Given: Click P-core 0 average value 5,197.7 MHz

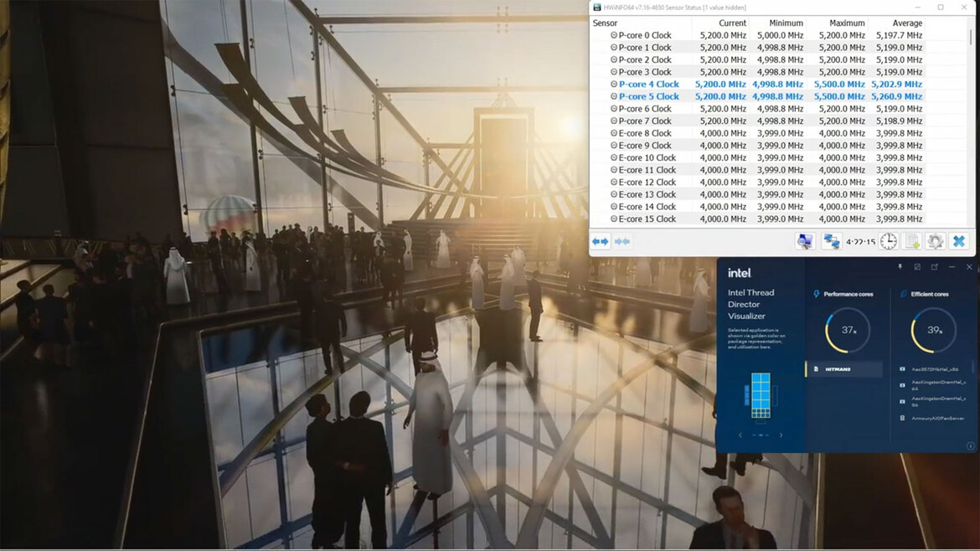Looking at the screenshot, I should point(899,35).
